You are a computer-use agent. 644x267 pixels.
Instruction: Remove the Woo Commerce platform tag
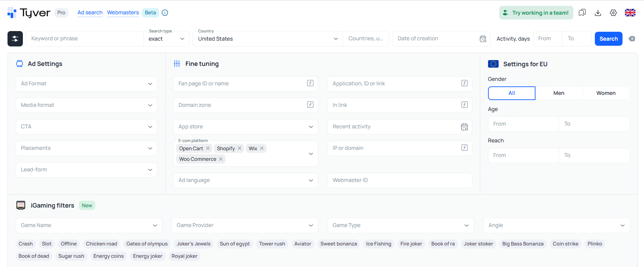coord(221,159)
